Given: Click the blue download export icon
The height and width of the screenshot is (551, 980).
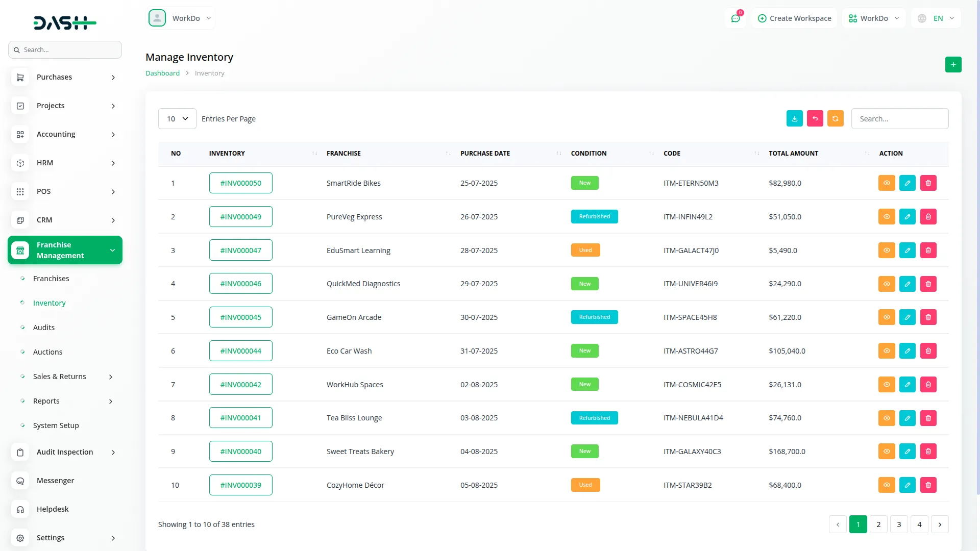Looking at the screenshot, I should [x=794, y=118].
